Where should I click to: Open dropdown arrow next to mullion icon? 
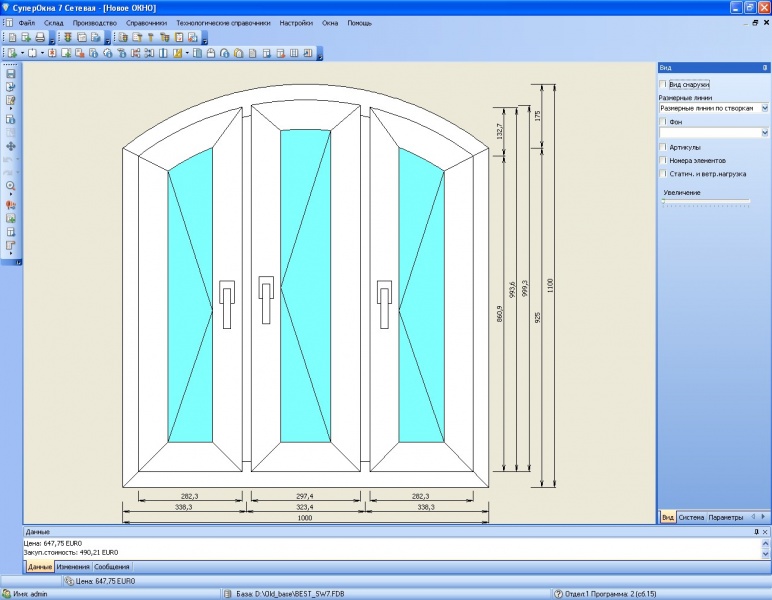pos(42,53)
